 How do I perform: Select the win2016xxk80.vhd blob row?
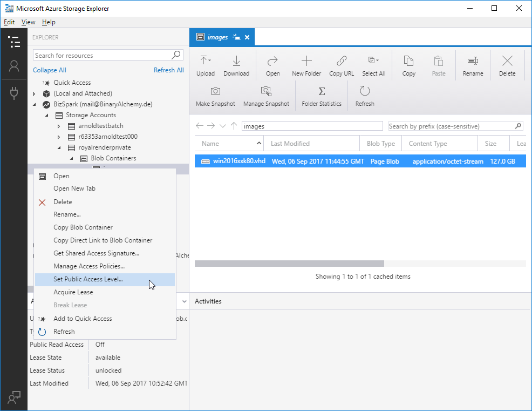coord(360,161)
